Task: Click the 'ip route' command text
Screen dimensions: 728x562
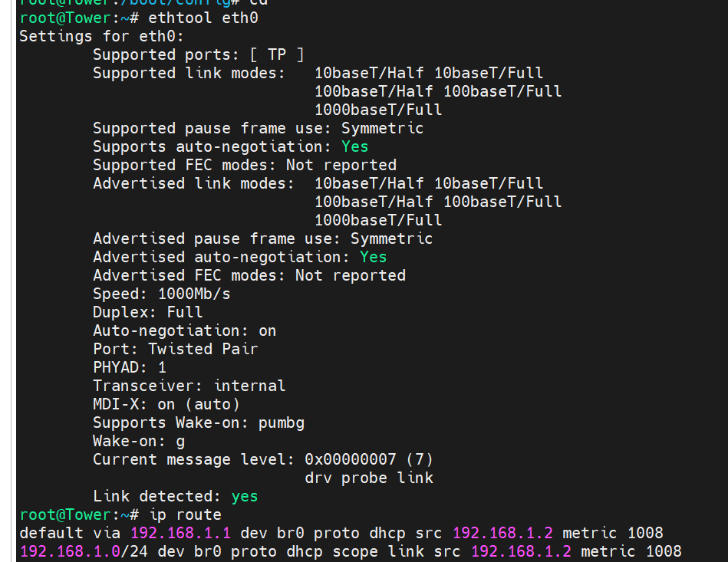Action: [185, 514]
